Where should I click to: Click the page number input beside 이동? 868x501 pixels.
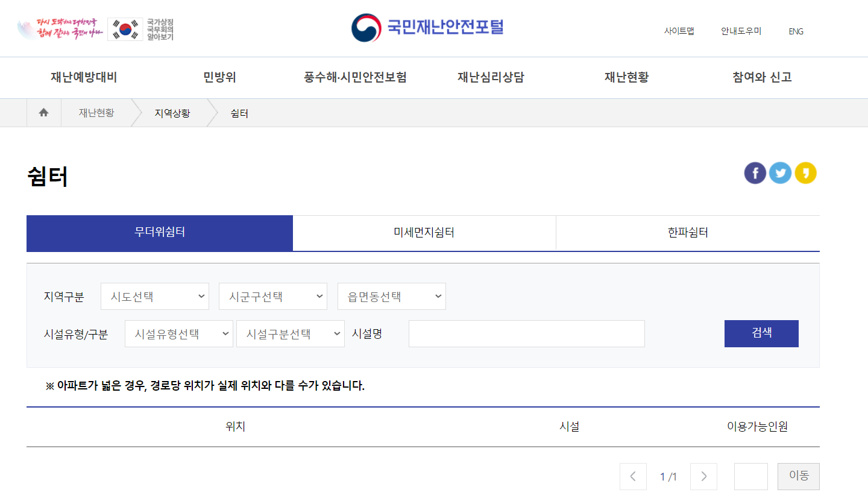751,476
